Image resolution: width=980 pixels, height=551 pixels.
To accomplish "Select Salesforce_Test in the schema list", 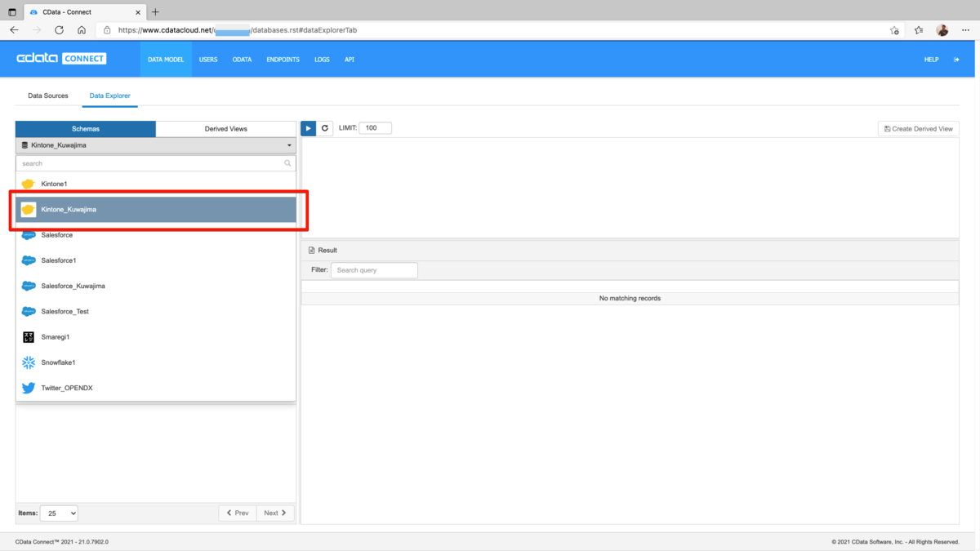I will [155, 311].
